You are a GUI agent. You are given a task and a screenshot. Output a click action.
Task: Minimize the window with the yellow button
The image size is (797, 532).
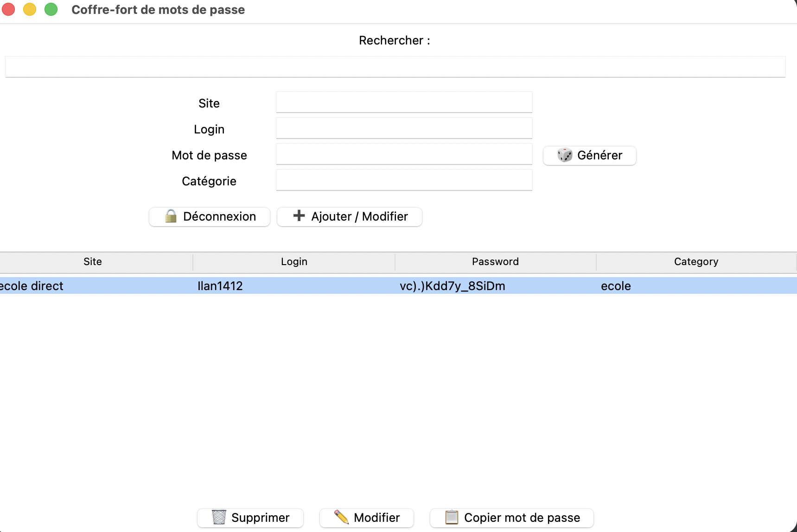[x=30, y=9]
